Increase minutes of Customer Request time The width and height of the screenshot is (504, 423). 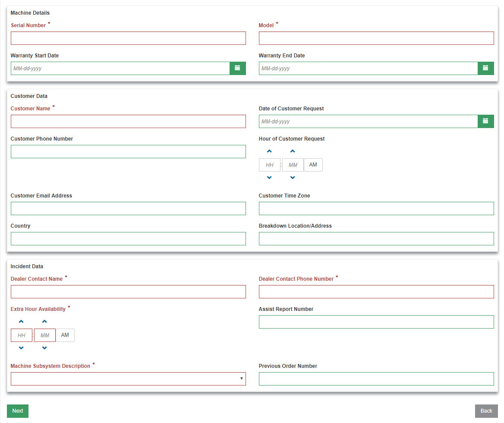(x=293, y=151)
